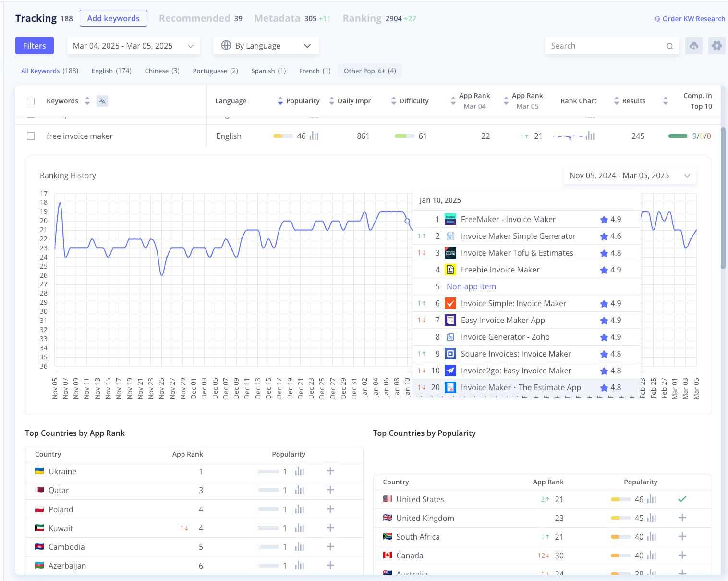Add United Kingdom with the plus icon
728x581 pixels.
682,518
